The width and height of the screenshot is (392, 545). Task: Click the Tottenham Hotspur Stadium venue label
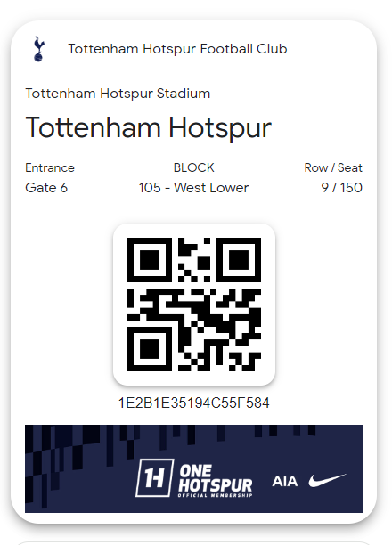pyautogui.click(x=118, y=94)
